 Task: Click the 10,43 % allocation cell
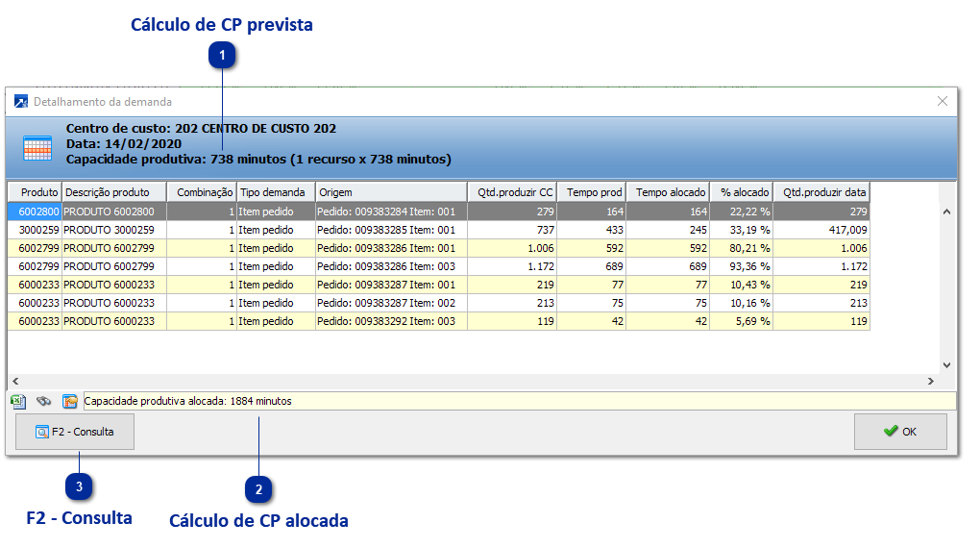click(x=742, y=284)
